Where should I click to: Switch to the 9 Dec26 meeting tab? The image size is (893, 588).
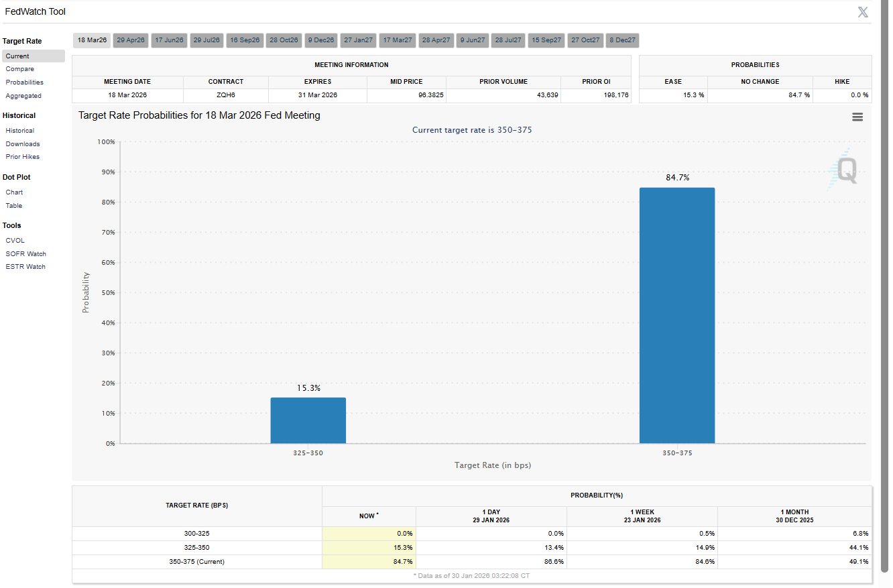321,40
